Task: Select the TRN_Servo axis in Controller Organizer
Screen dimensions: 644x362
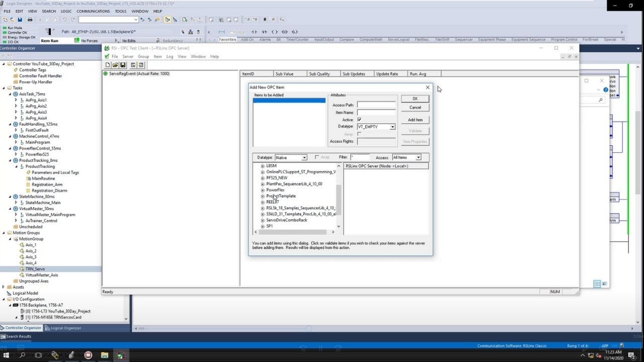Action: pos(35,269)
